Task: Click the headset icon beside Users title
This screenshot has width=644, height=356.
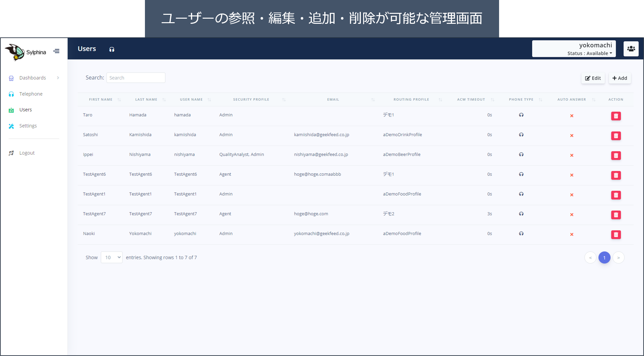Action: (112, 49)
